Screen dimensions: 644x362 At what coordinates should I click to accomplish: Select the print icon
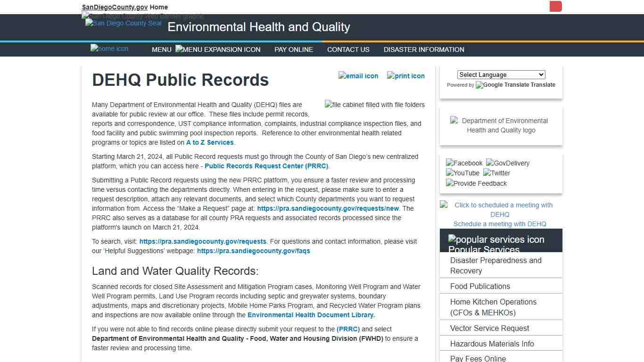coord(405,75)
